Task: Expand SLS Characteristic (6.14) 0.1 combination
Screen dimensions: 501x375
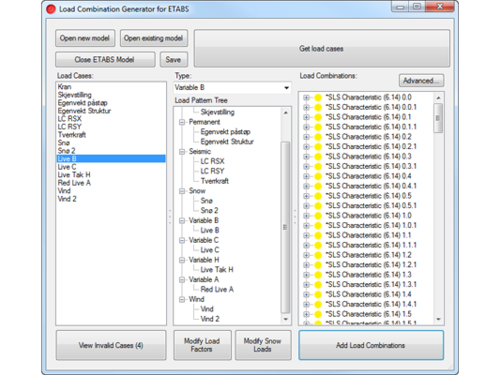Action: click(306, 117)
